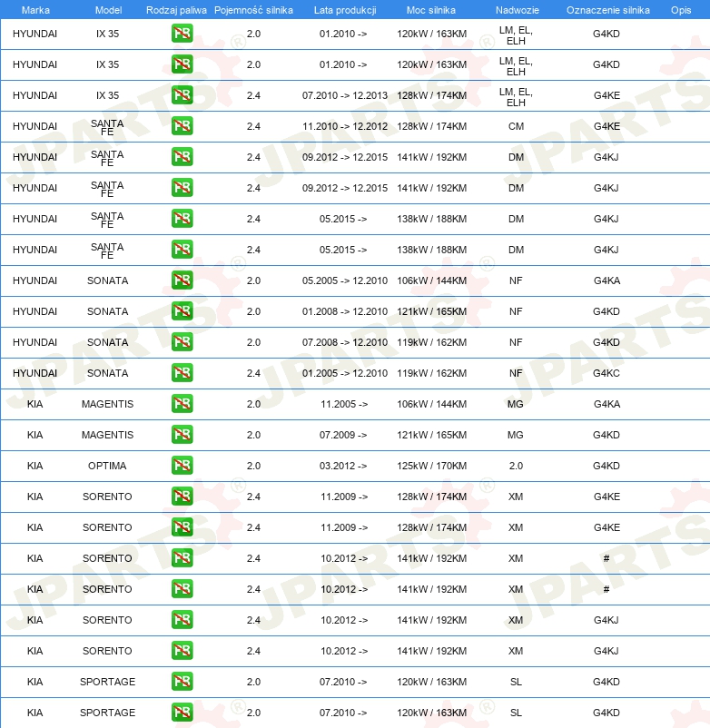Screen dimensions: 710x728
Task: Click the 11.2005 -> production date cell
Action: pos(344,404)
